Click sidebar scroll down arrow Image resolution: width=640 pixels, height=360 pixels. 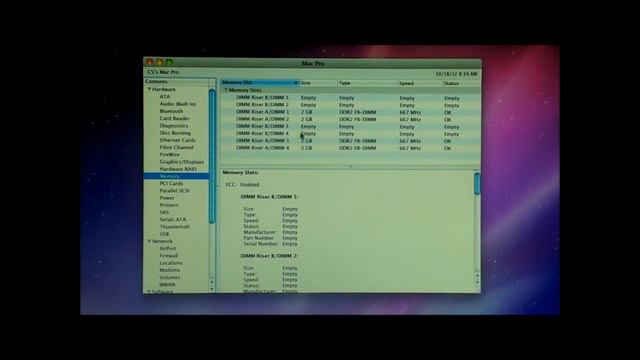pos(212,289)
